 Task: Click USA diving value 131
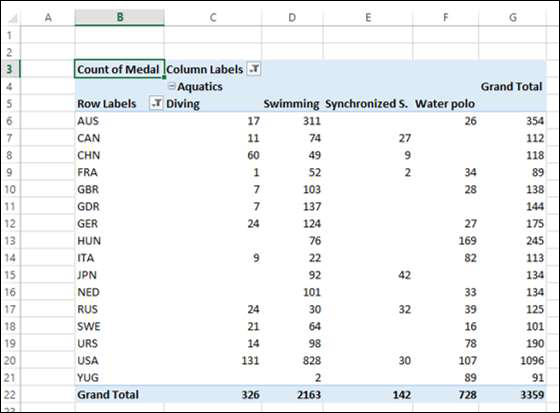pos(250,360)
